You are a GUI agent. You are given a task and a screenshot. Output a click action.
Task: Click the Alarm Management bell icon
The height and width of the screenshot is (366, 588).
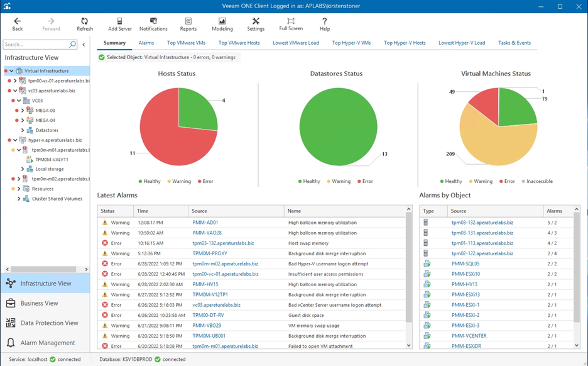point(11,343)
